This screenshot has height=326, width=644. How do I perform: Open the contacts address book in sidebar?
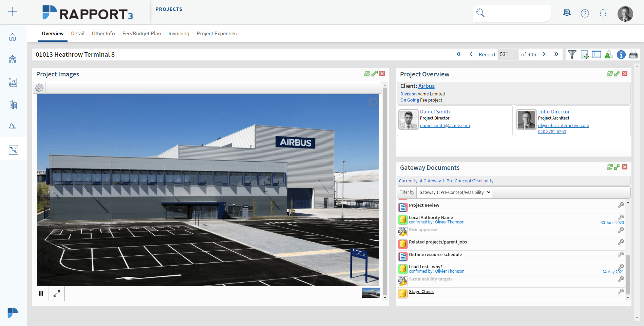pos(13,82)
